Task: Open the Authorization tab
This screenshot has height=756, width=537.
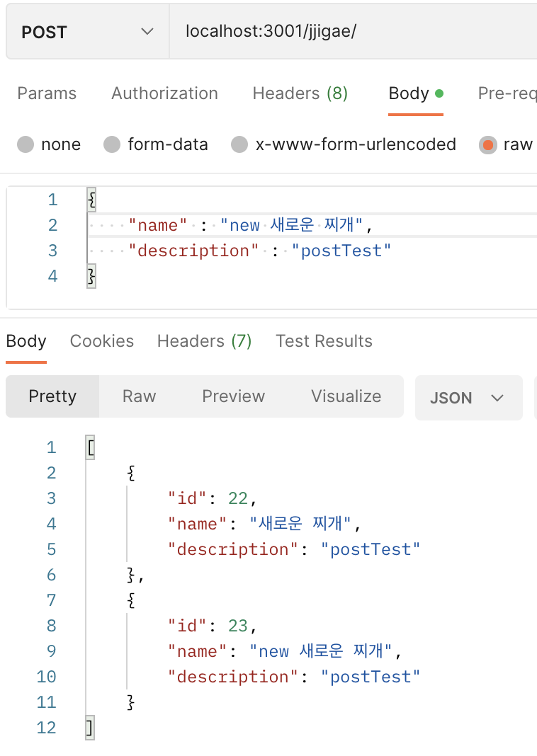Action: click(x=164, y=93)
